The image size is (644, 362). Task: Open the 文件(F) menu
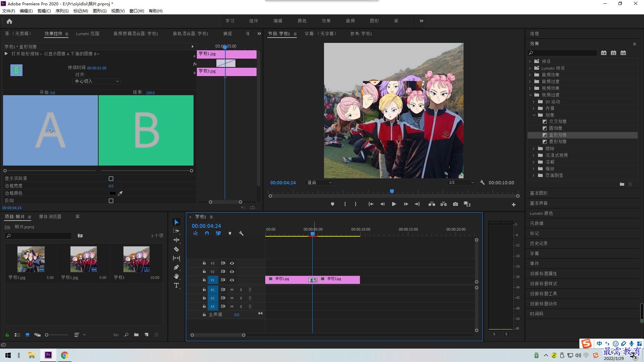click(x=9, y=11)
